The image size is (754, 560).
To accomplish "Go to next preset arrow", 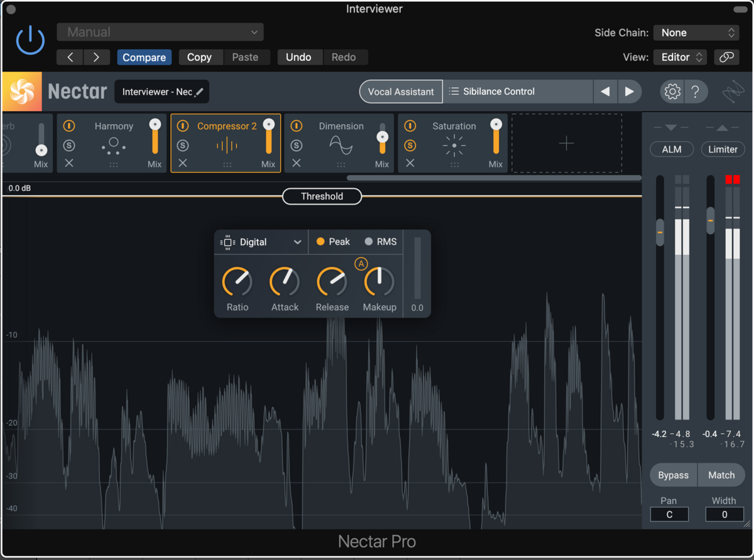I will pos(629,92).
